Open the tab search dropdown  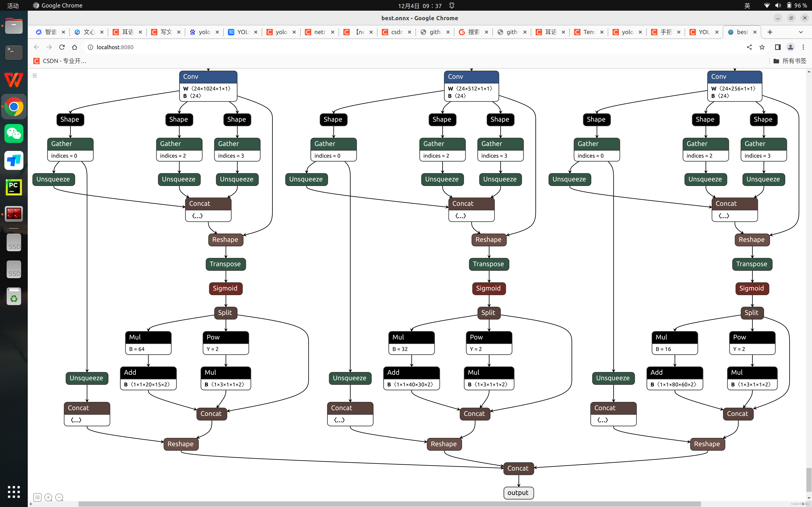(x=801, y=32)
